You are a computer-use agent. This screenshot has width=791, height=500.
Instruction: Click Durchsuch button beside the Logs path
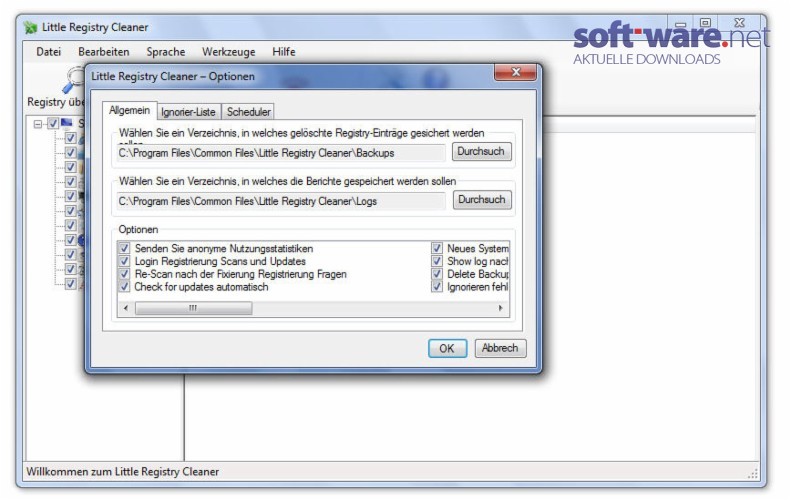point(482,200)
